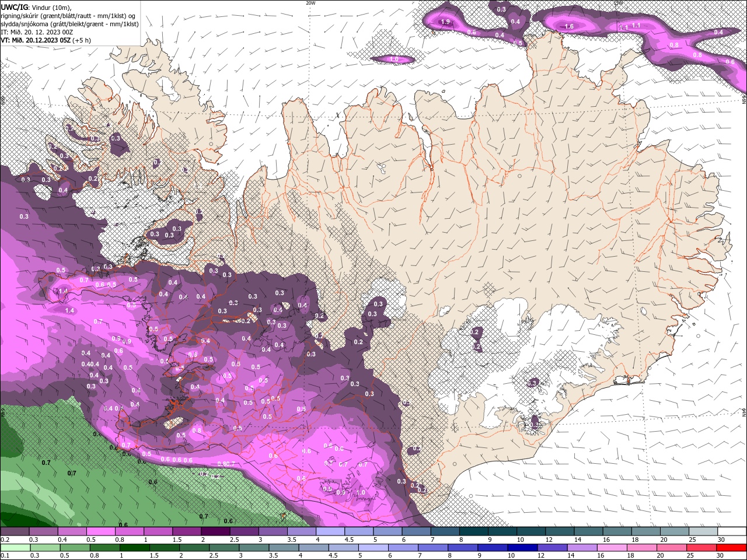
Task: Click the 30 label in the snow legend row
Action: coord(721,540)
